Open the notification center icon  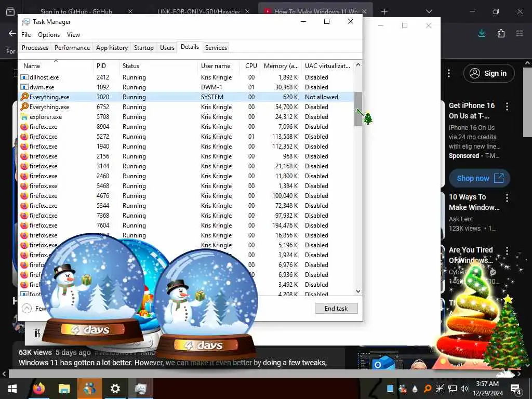click(516, 389)
